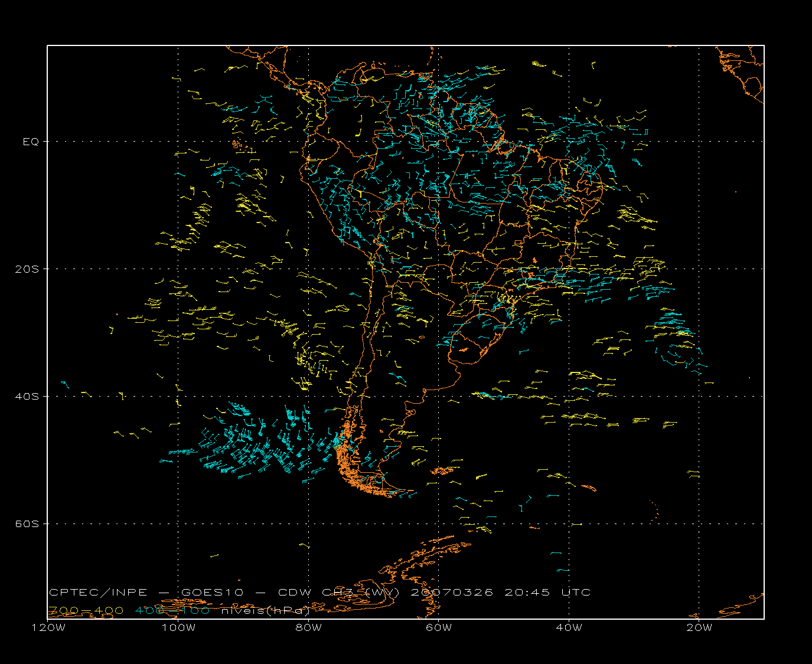Click the "80W" longitude label

click(309, 627)
